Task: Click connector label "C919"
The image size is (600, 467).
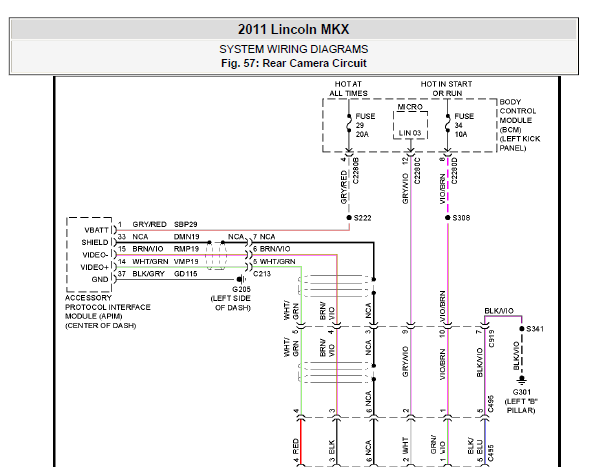Action: 492,339
